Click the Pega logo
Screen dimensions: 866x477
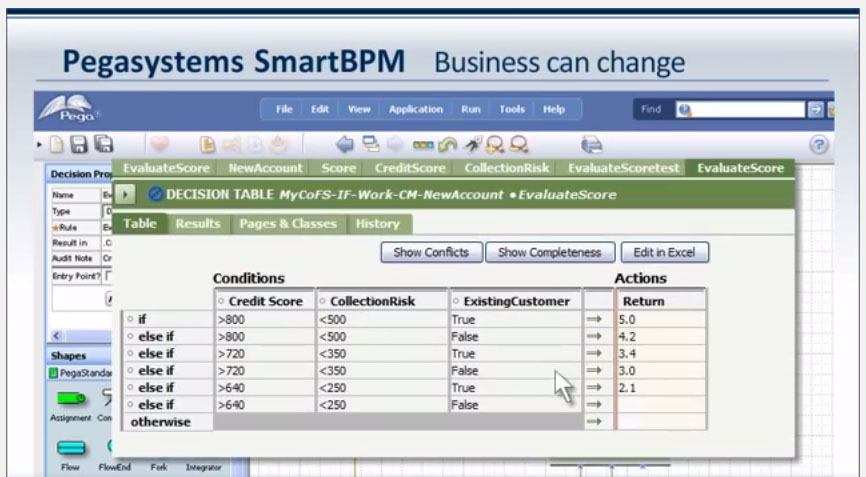pos(68,108)
